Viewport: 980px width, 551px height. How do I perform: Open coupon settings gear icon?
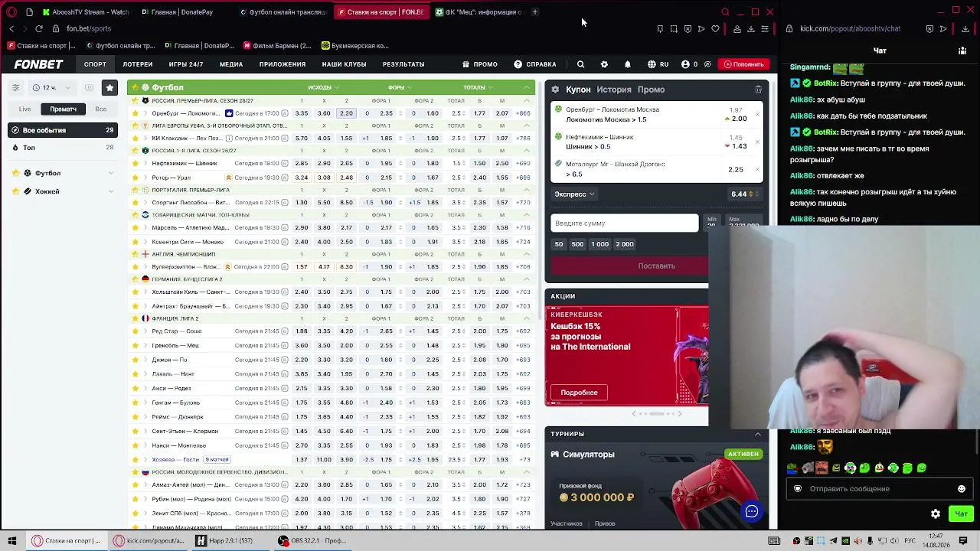click(555, 90)
